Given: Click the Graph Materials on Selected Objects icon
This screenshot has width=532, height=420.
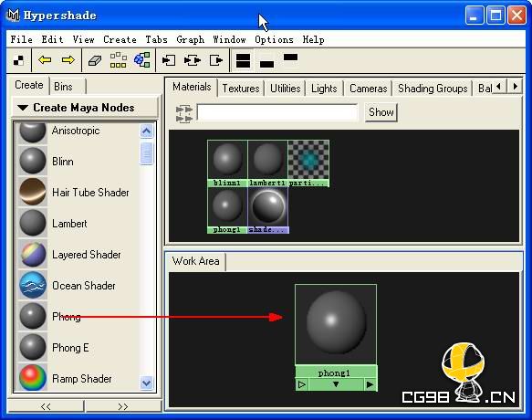Looking at the screenshot, I should tap(142, 59).
